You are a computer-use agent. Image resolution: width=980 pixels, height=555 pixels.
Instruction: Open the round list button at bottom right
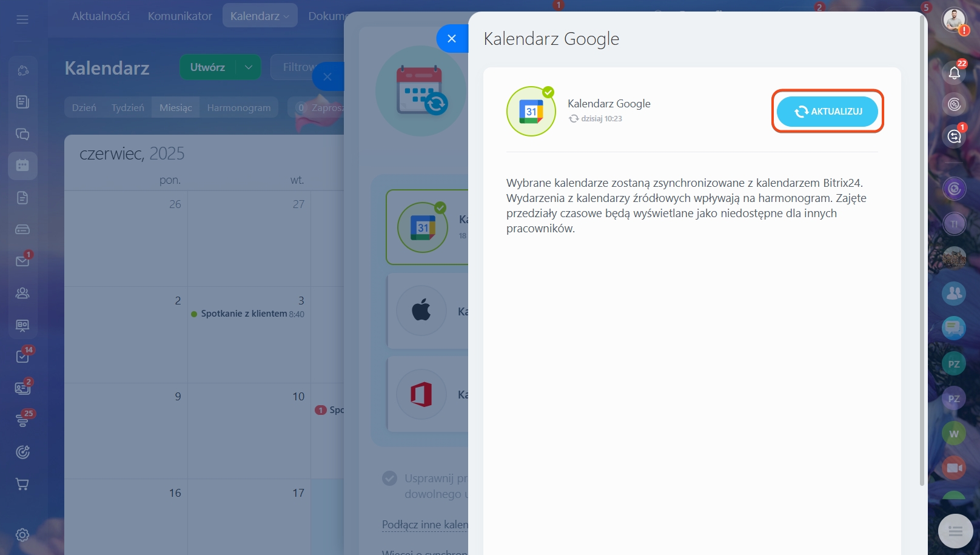(955, 531)
